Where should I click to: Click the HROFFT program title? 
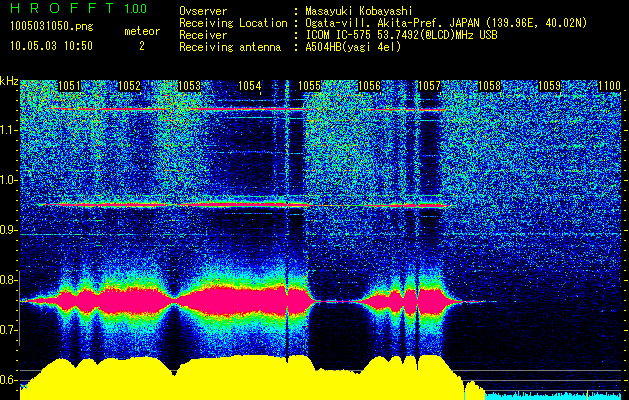pos(62,8)
